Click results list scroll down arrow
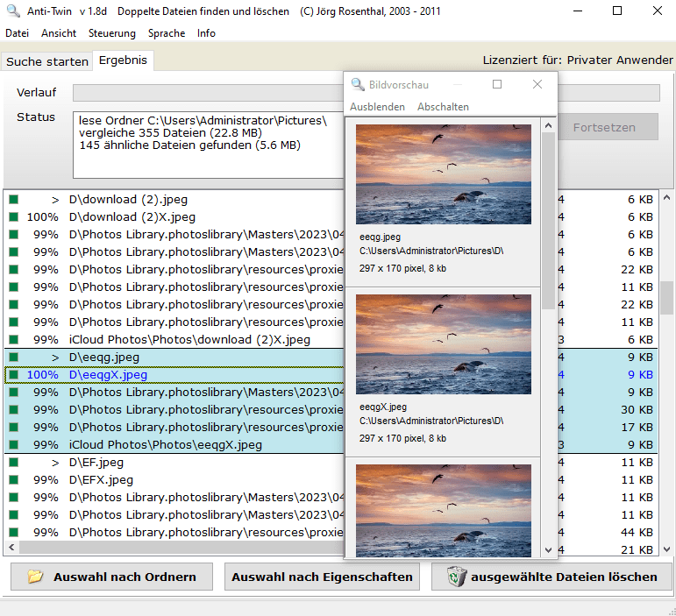Image resolution: width=676 pixels, height=616 pixels. pyautogui.click(x=666, y=549)
